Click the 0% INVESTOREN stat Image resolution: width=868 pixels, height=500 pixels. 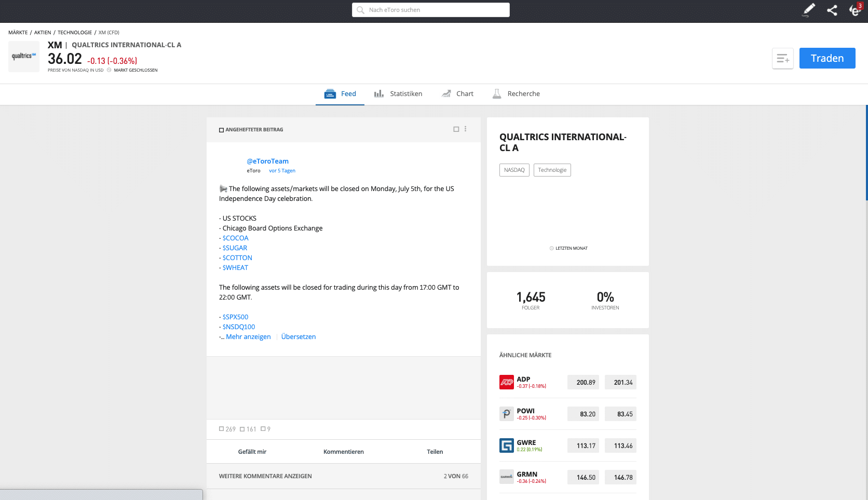[605, 300]
